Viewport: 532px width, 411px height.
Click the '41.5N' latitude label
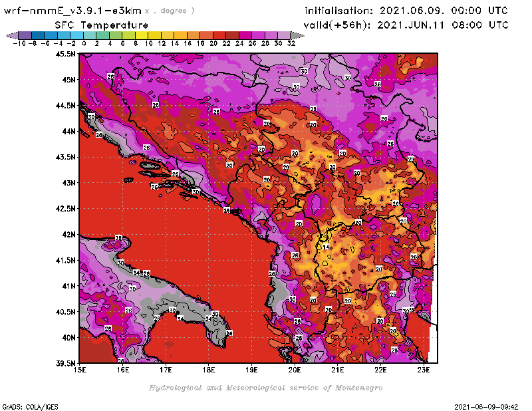pos(65,260)
